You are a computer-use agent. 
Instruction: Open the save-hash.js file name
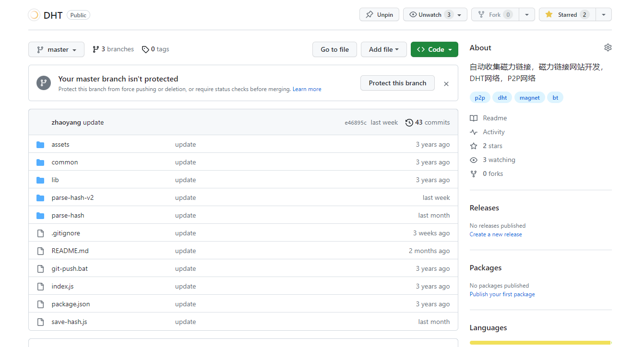coord(70,322)
